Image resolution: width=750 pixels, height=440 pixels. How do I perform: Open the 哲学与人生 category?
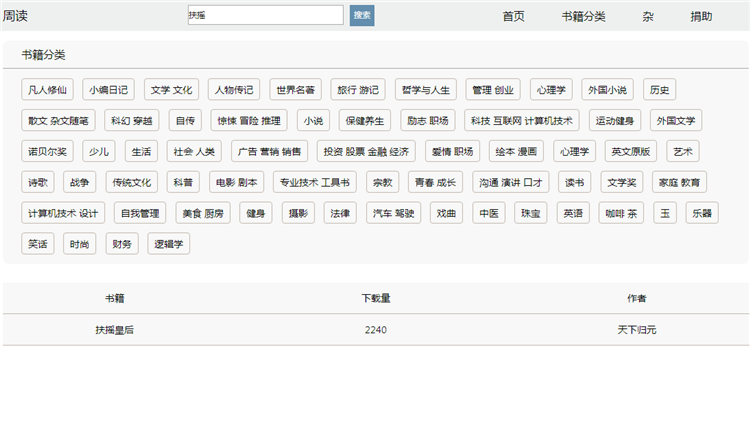coord(427,90)
